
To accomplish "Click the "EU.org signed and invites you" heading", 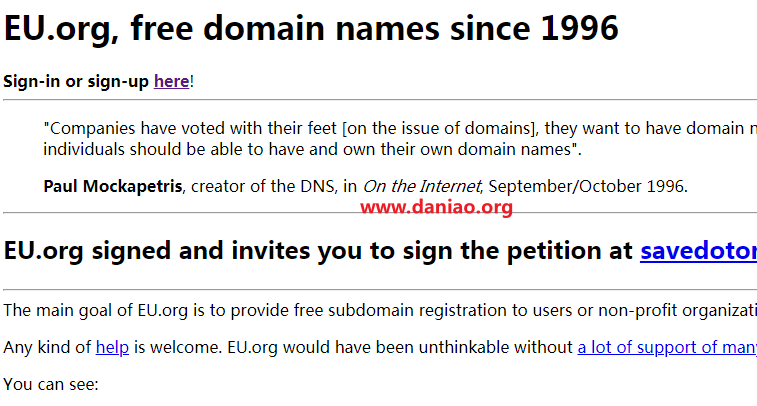I will tap(318, 251).
